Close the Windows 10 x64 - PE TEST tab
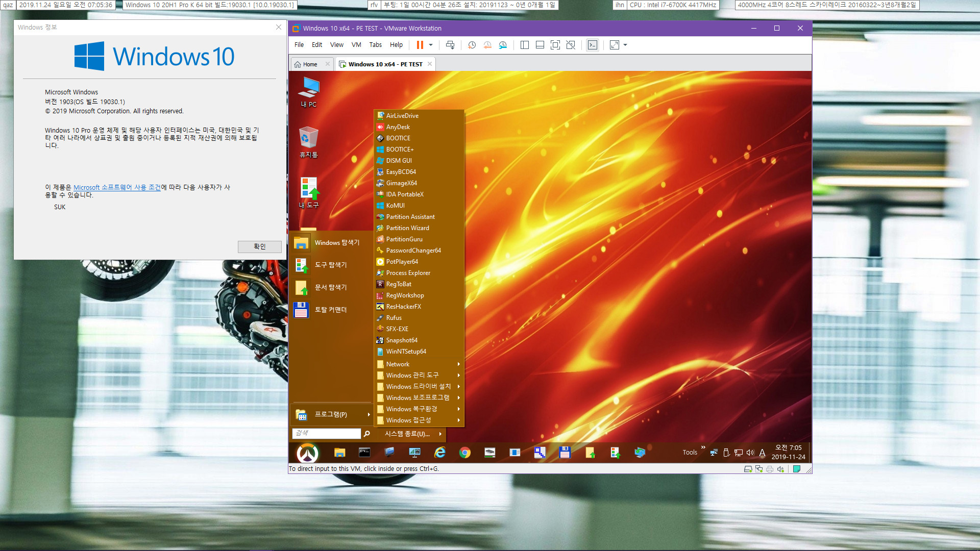Image resolution: width=980 pixels, height=551 pixels. coord(430,64)
